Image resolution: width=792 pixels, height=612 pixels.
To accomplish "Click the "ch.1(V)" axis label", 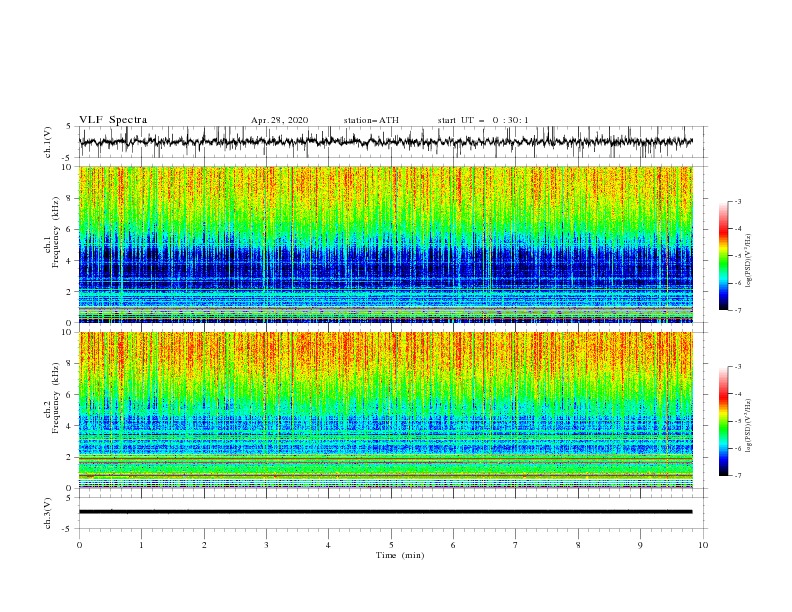I will click(48, 142).
